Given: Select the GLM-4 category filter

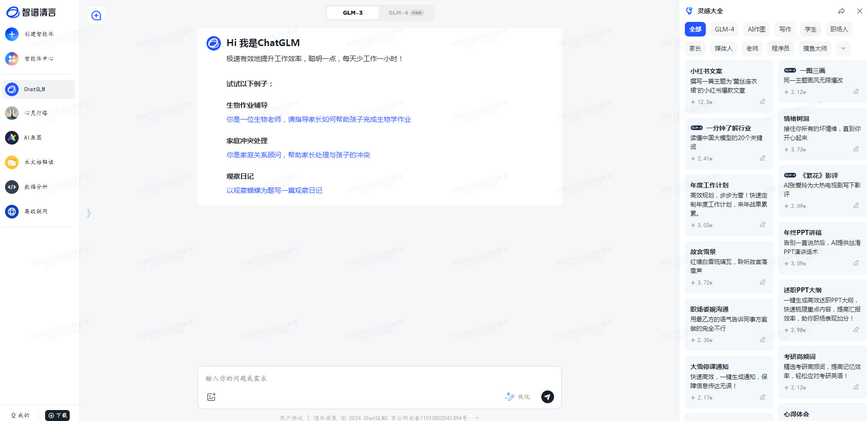Looking at the screenshot, I should [x=724, y=29].
